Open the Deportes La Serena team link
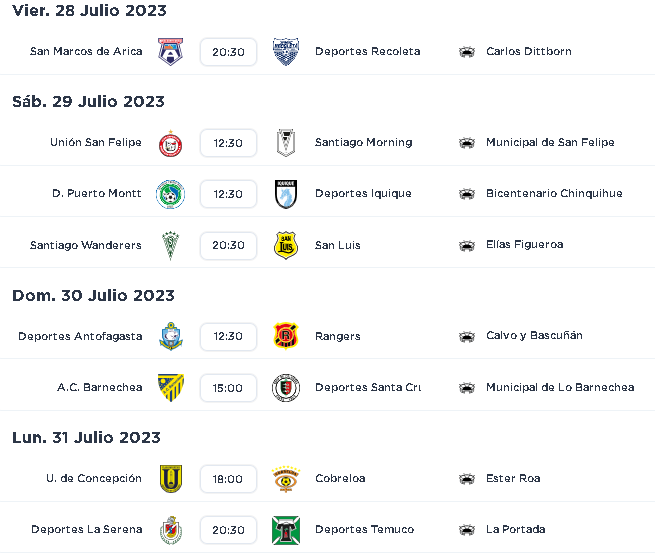 (86, 529)
